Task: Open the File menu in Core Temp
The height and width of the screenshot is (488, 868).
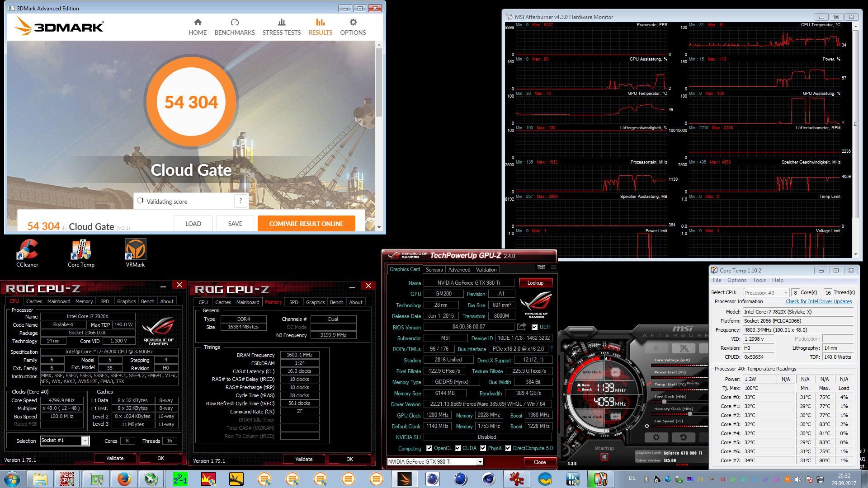Action: pyautogui.click(x=717, y=280)
